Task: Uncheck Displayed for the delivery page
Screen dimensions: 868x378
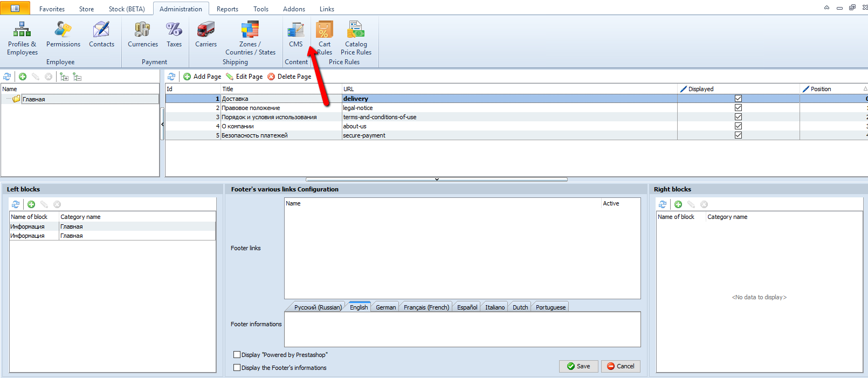Action: [738, 99]
